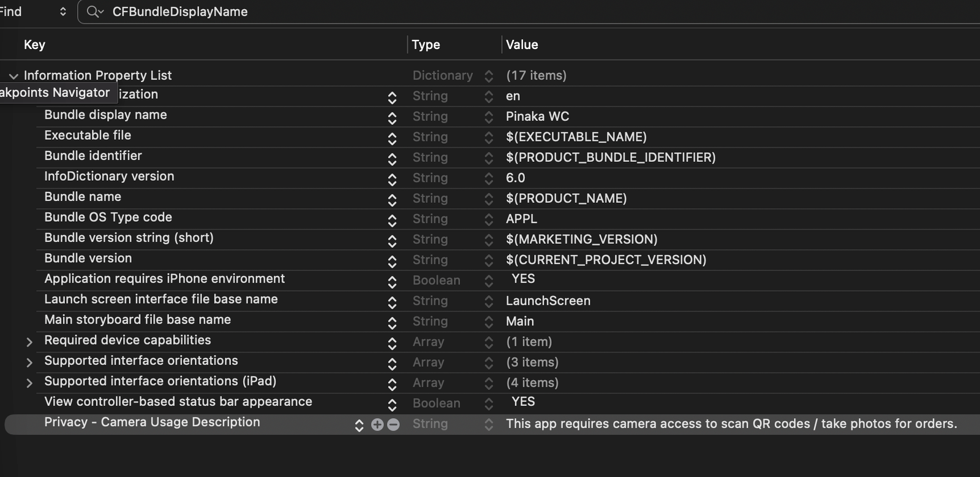Click the Key column header
980x477 pixels.
34,45
